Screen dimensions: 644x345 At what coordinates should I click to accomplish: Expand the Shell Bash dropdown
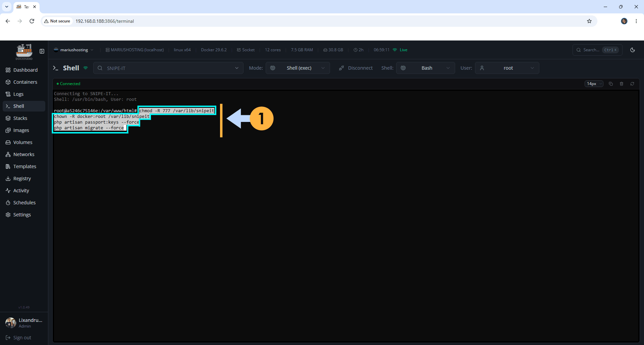tap(425, 68)
